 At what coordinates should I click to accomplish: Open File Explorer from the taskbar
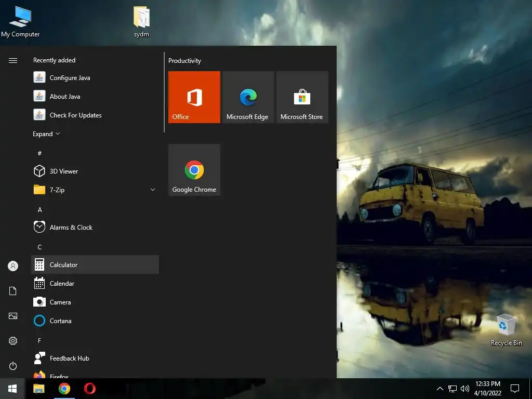point(38,389)
